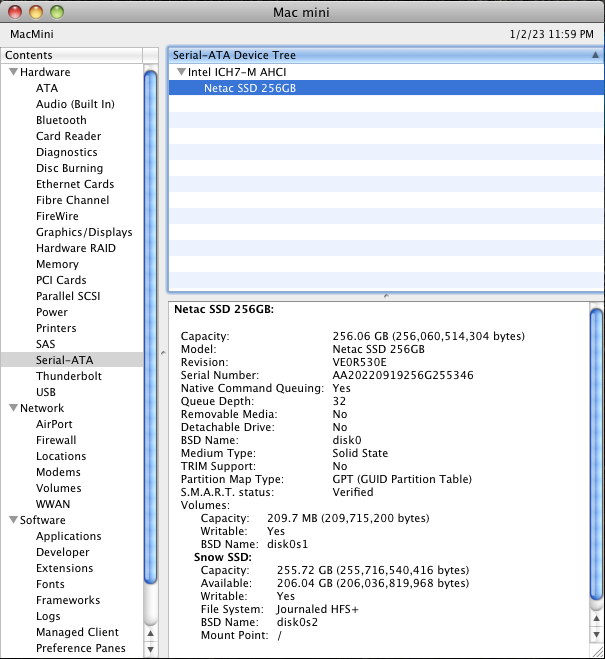This screenshot has width=605, height=659.
Task: Open Thunderbolt section
Action: [x=69, y=376]
